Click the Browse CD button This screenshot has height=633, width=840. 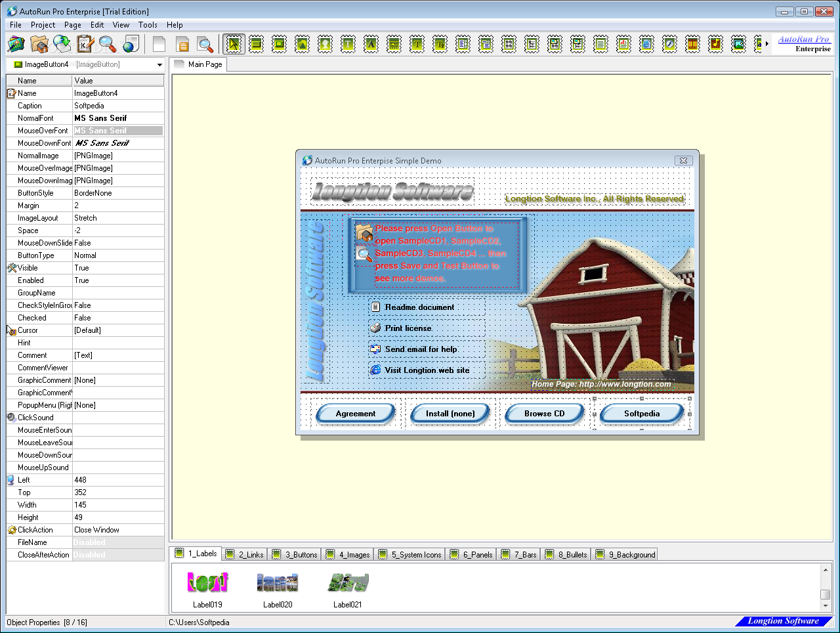545,414
